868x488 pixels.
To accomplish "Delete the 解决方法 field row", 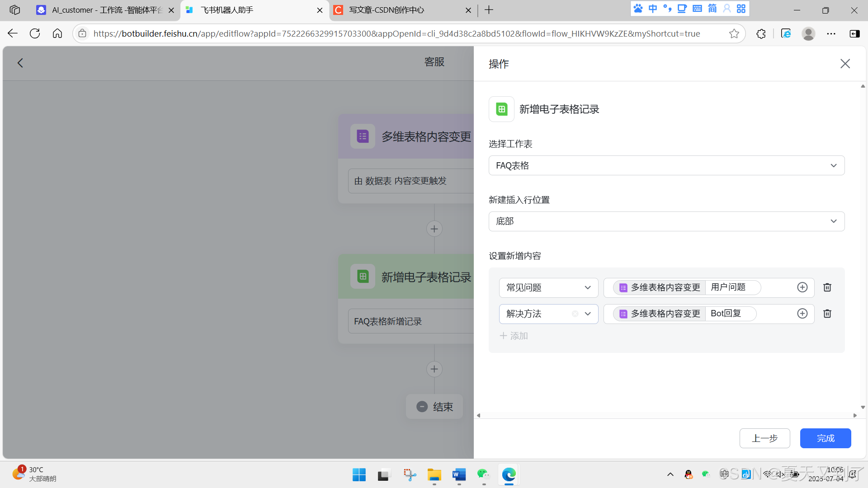I will [x=827, y=314].
